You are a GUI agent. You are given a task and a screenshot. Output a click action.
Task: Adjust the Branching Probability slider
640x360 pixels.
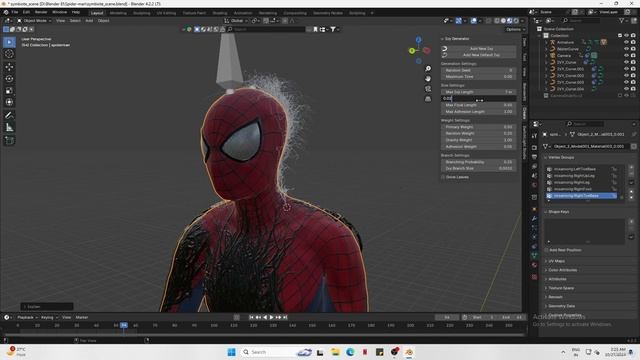(x=478, y=162)
